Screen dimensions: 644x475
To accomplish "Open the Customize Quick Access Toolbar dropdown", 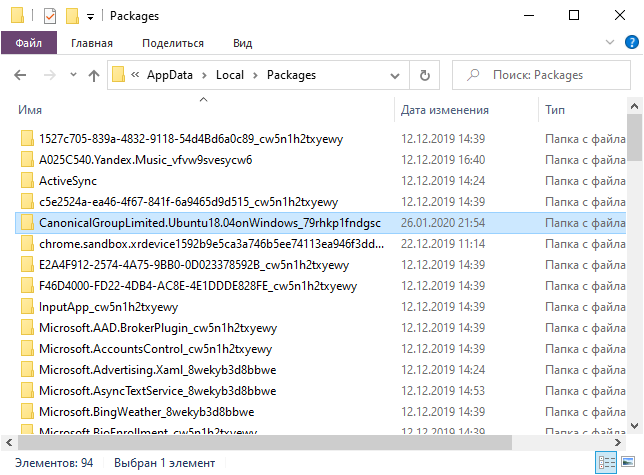I will [90, 17].
